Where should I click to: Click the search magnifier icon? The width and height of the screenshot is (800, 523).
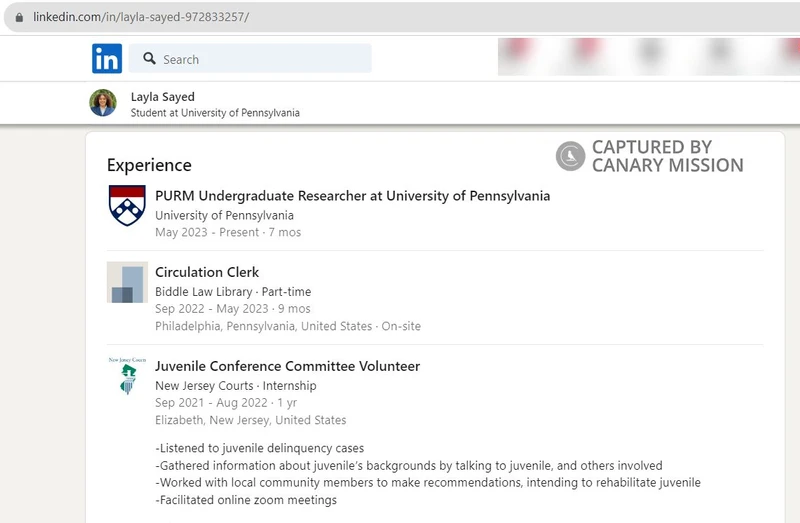pos(149,58)
